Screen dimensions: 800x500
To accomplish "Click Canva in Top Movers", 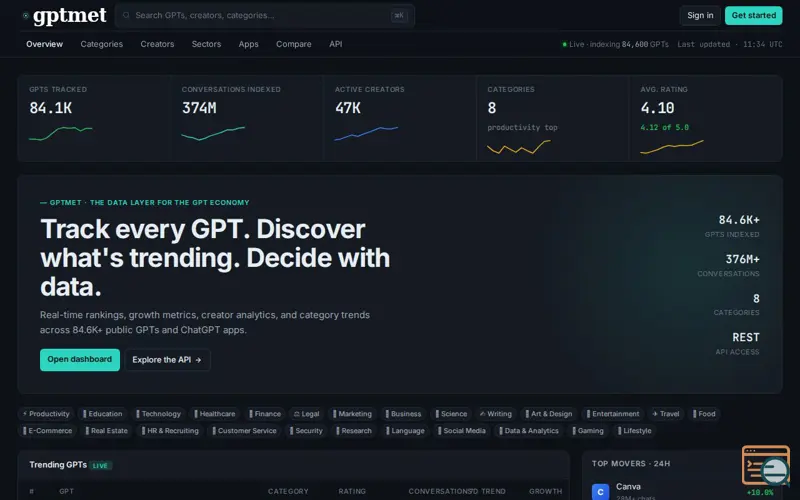I will click(628, 487).
